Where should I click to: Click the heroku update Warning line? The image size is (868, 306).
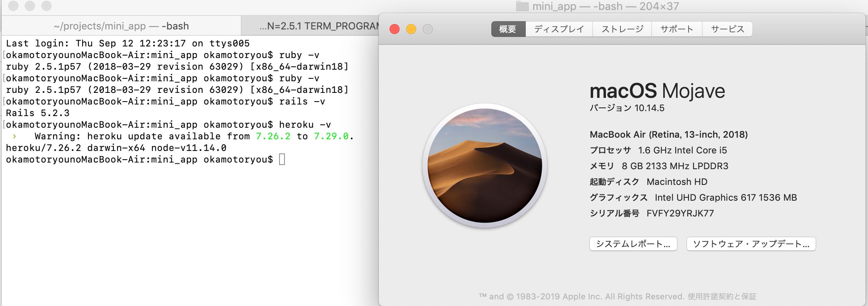point(183,136)
